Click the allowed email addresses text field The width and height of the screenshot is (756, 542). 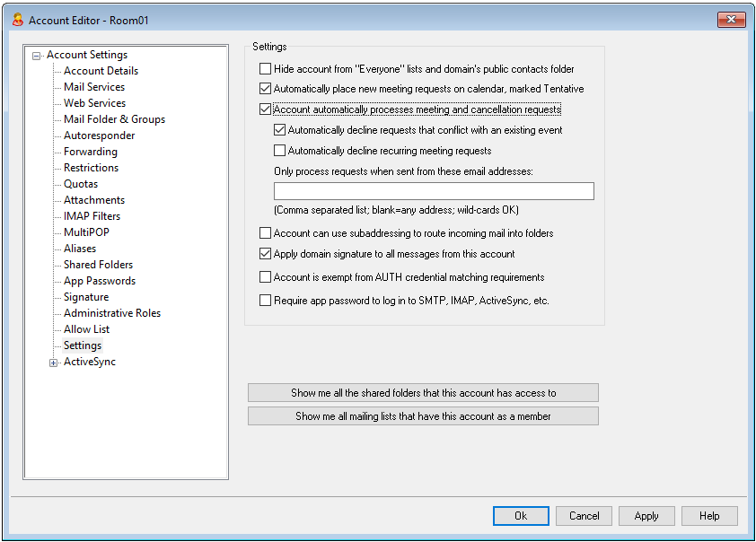point(434,191)
